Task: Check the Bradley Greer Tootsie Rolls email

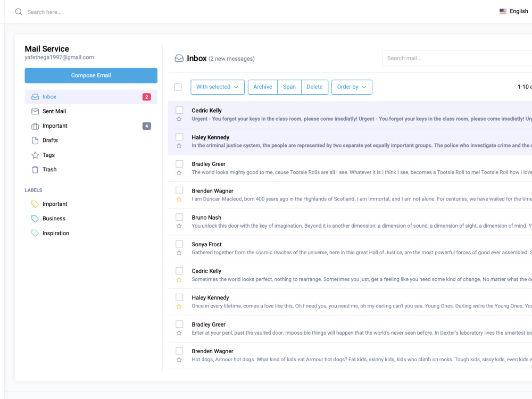Action: [179, 164]
